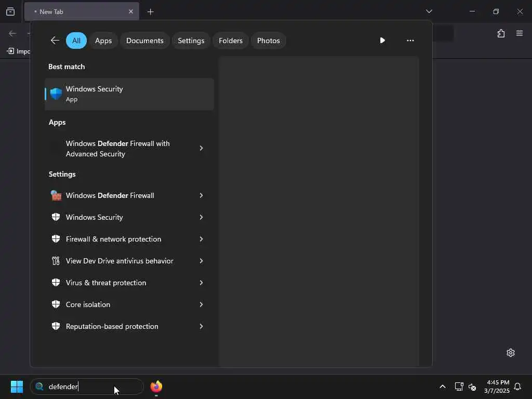
Task: Open the Windows Security setting text
Action: 95,217
